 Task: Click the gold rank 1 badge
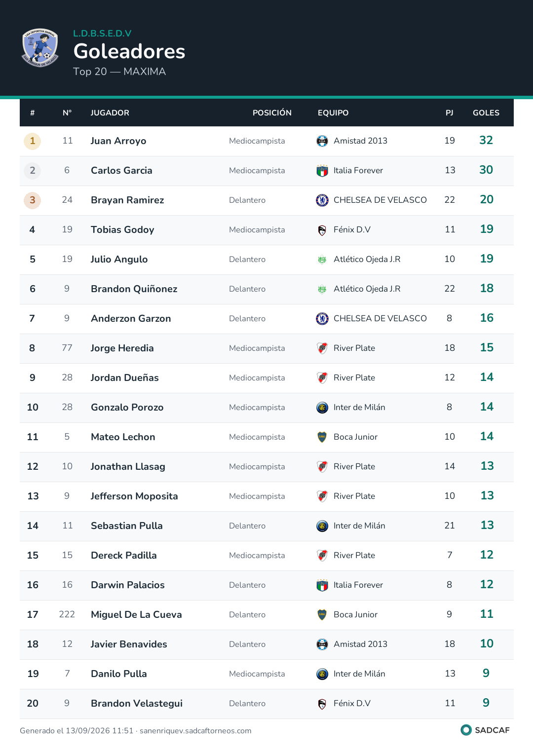[33, 141]
